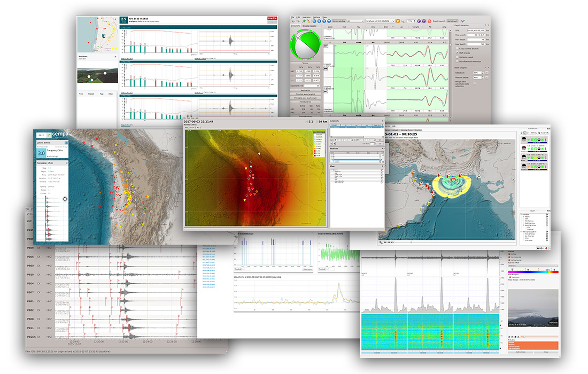Click the key icon beside the orange shield
588x374 pixels.
point(403,21)
